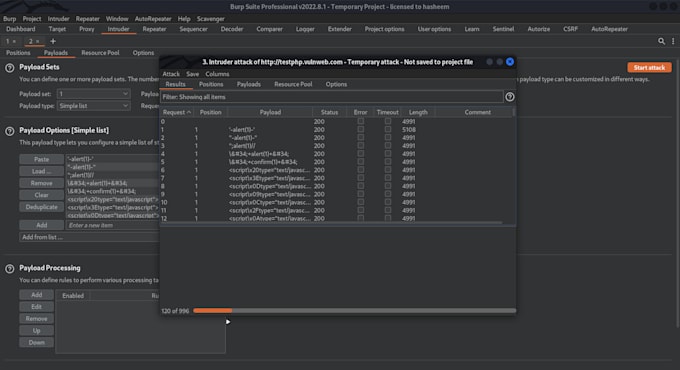The image size is (680, 370).
Task: Open the Logger main tab
Action: click(305, 29)
